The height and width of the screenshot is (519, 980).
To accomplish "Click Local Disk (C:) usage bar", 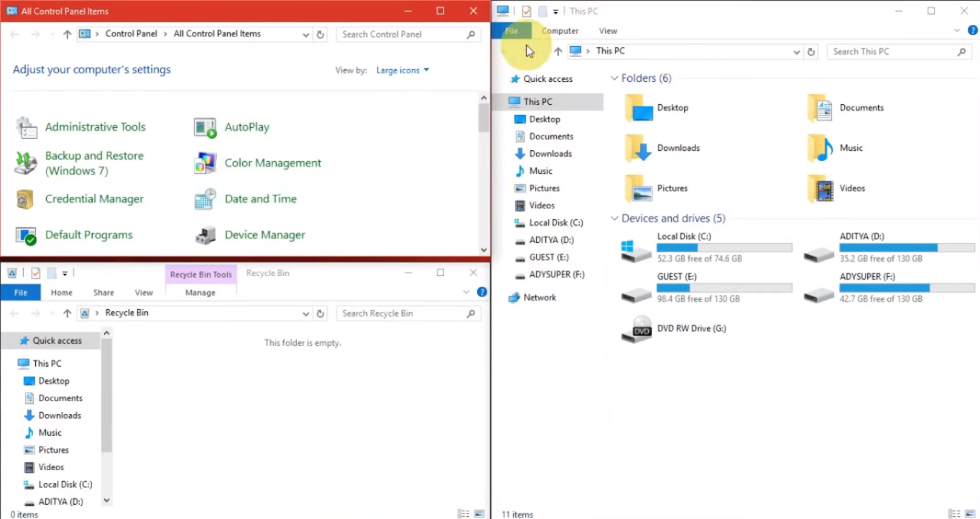I will click(724, 248).
